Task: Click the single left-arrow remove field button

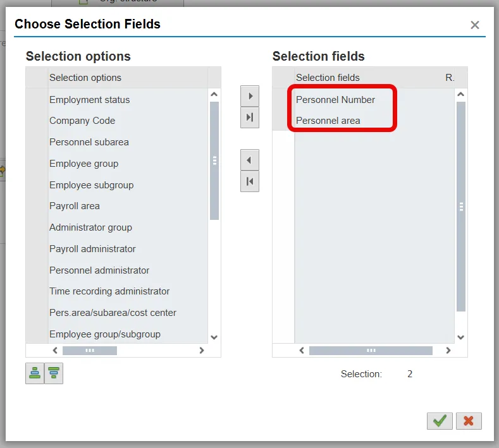Action: [x=250, y=160]
